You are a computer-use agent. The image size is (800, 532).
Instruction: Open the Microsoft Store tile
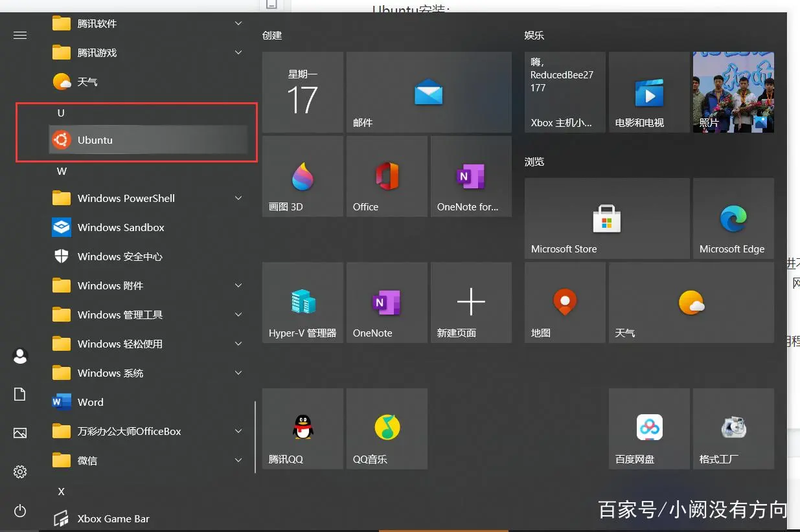click(607, 218)
